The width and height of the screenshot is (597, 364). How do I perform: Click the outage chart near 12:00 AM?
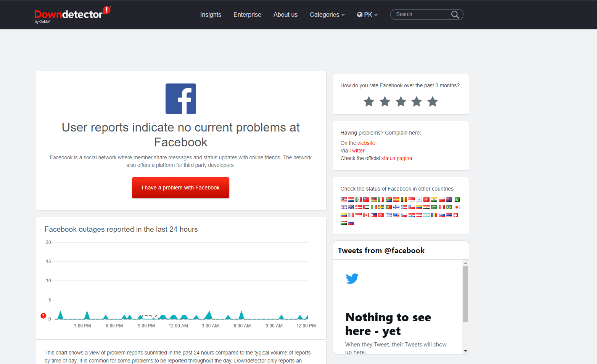point(178,317)
